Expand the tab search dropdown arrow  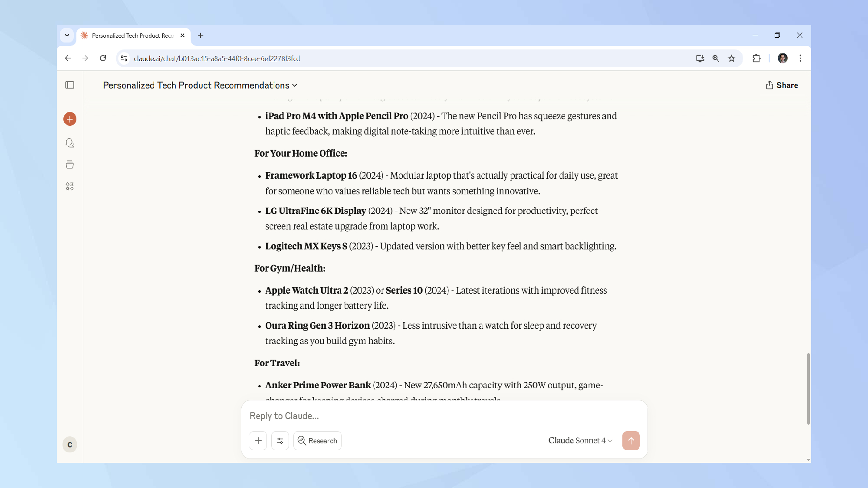click(x=67, y=35)
